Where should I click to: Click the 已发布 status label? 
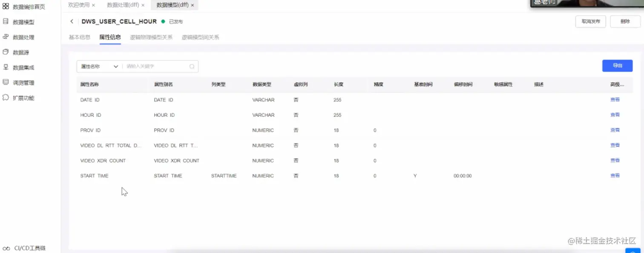(x=175, y=21)
